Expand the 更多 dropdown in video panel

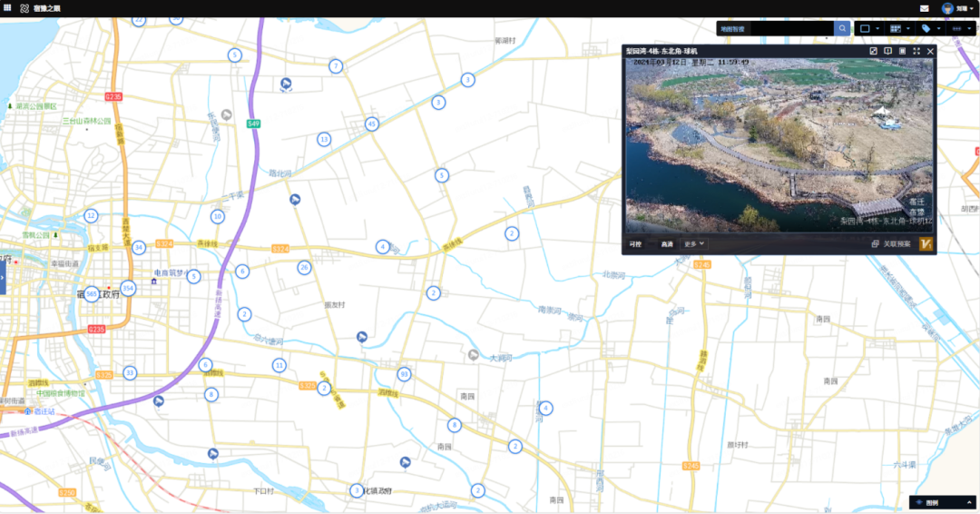click(x=694, y=244)
